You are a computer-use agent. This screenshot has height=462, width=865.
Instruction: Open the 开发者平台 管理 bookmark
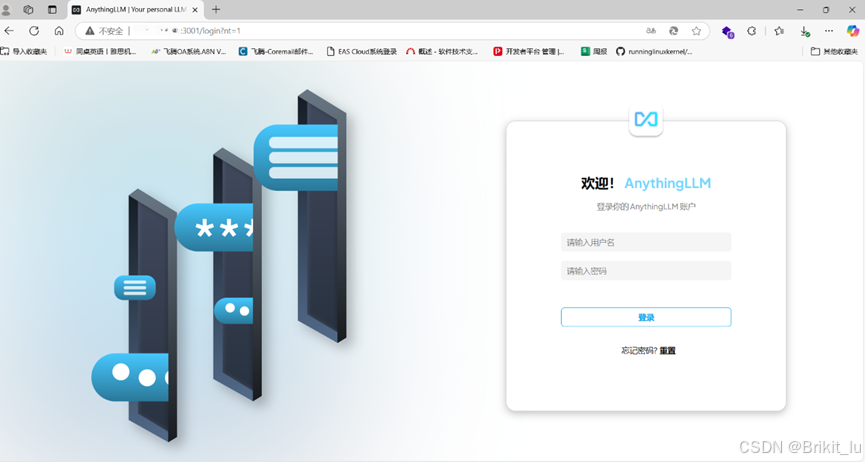[x=529, y=51]
